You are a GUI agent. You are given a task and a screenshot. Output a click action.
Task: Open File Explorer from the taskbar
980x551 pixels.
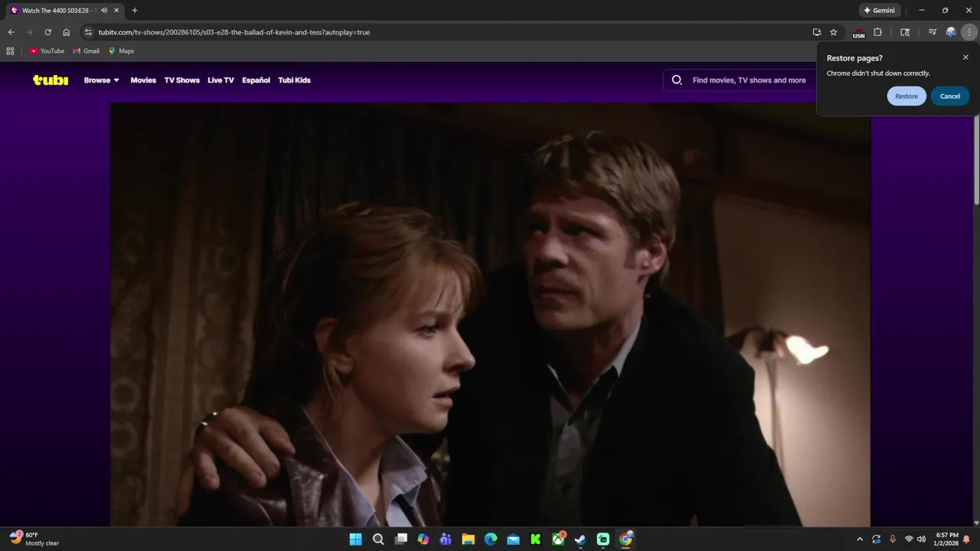point(469,540)
